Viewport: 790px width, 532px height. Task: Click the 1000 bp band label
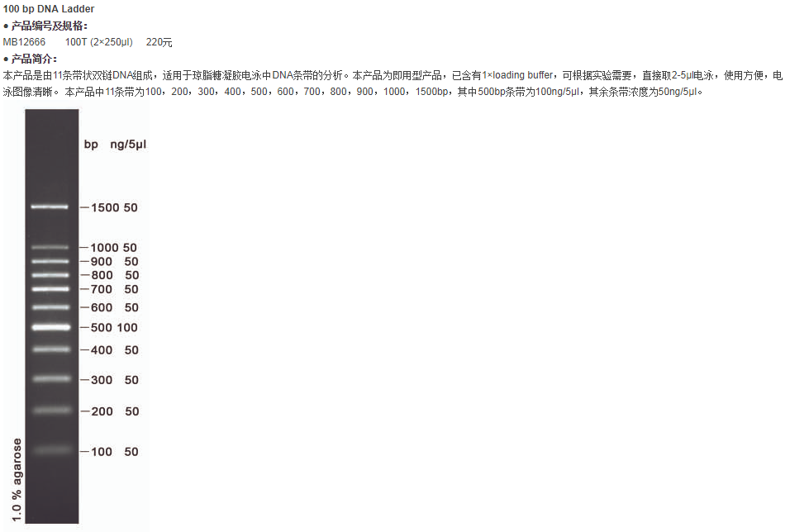(x=105, y=248)
